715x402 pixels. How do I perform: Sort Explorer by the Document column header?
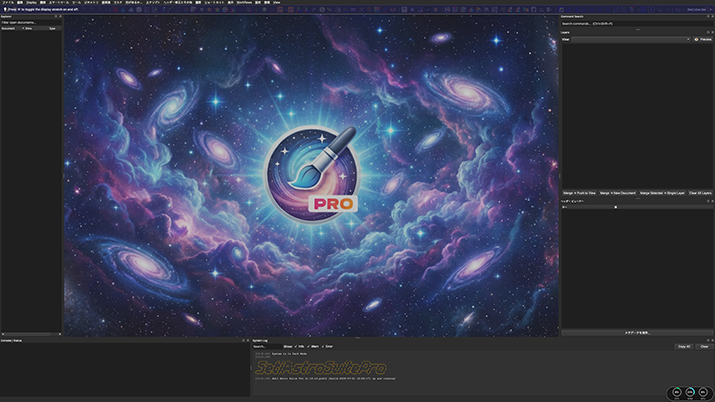coord(10,28)
